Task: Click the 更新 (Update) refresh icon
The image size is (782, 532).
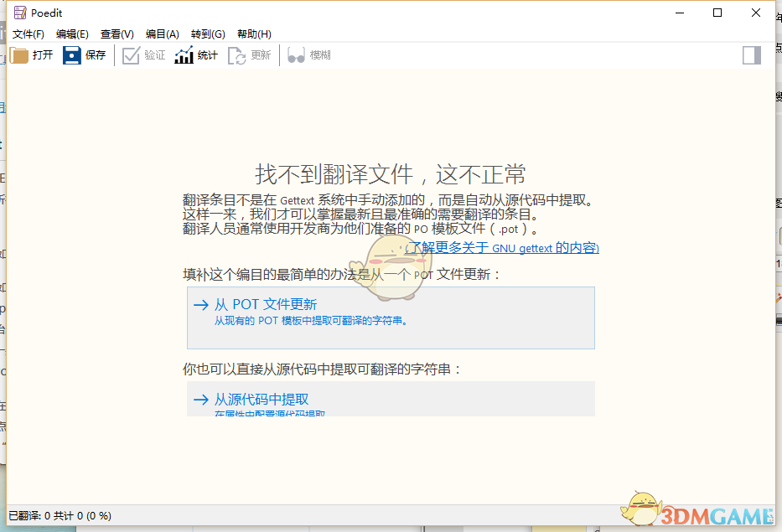Action: (x=237, y=55)
